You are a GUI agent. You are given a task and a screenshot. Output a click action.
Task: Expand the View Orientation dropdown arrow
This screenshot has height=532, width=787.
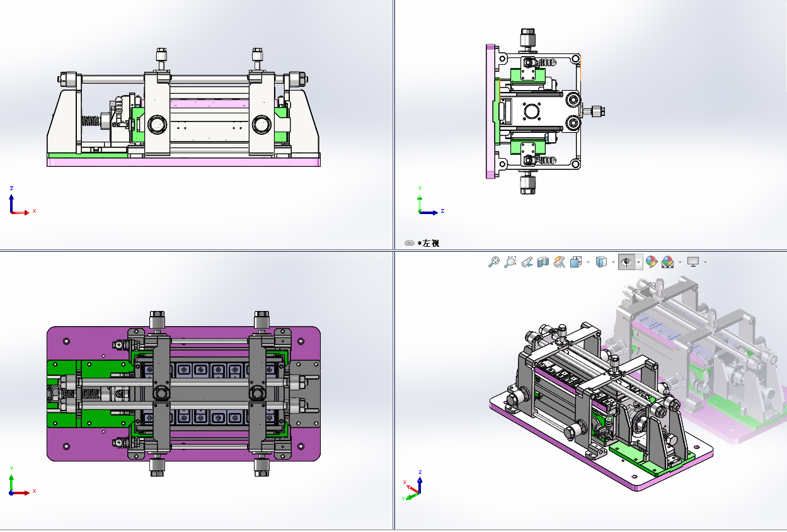point(588,262)
